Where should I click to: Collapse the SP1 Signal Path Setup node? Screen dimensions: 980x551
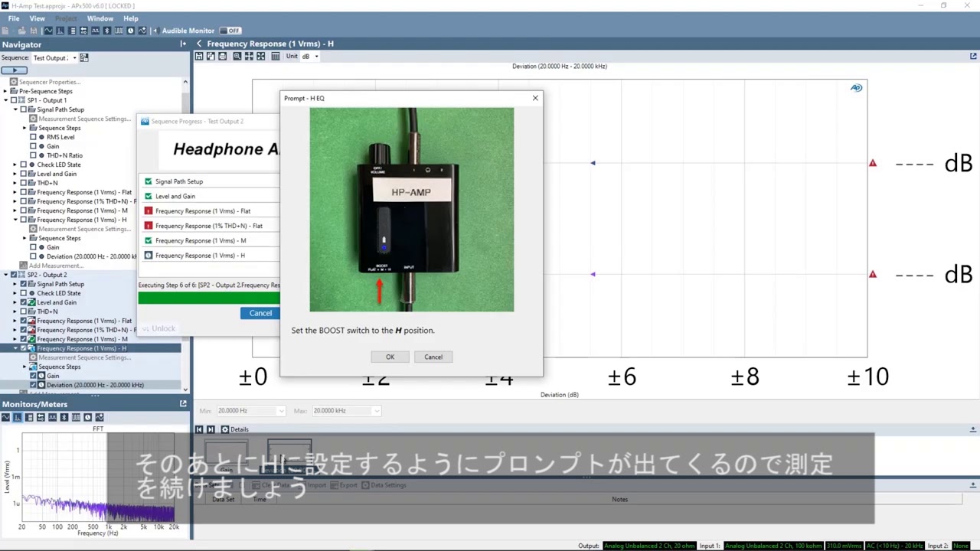[x=15, y=109]
